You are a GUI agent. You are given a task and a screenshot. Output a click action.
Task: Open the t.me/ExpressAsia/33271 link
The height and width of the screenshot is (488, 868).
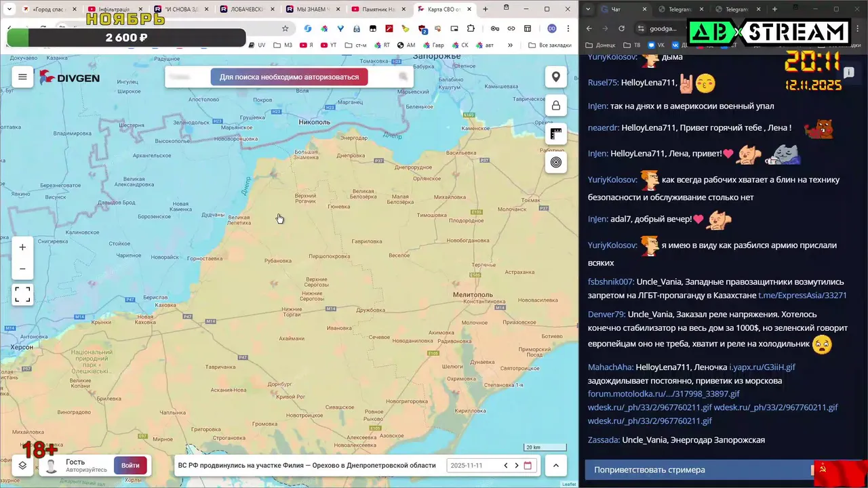pos(802,295)
